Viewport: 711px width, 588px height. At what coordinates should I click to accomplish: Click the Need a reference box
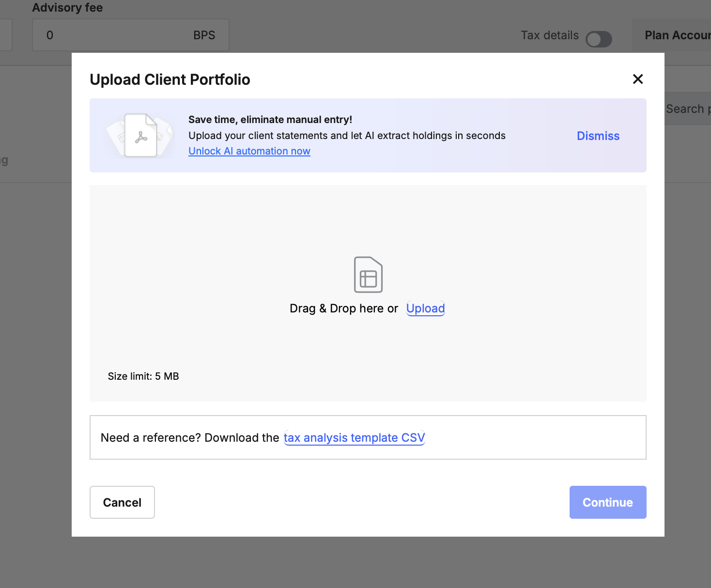click(x=368, y=437)
